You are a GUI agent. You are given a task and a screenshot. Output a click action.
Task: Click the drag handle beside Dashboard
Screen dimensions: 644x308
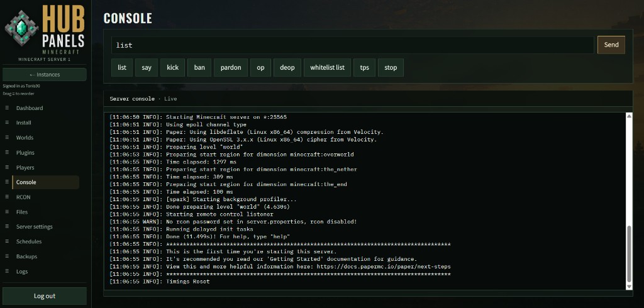pos(6,108)
